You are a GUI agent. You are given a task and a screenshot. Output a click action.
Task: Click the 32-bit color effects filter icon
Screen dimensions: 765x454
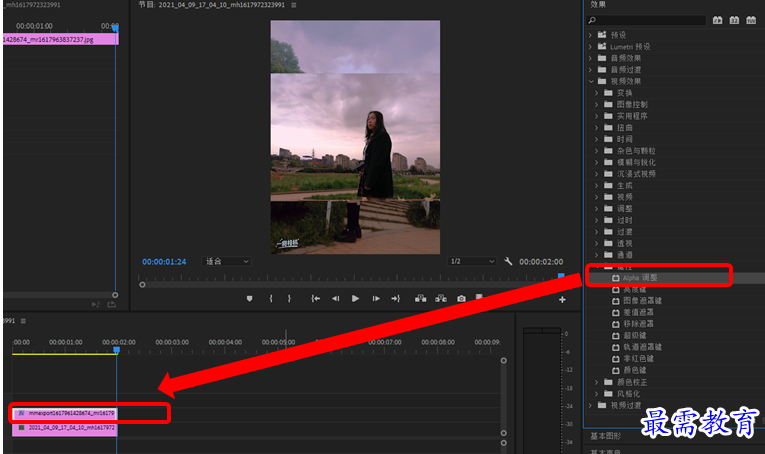tap(734, 20)
